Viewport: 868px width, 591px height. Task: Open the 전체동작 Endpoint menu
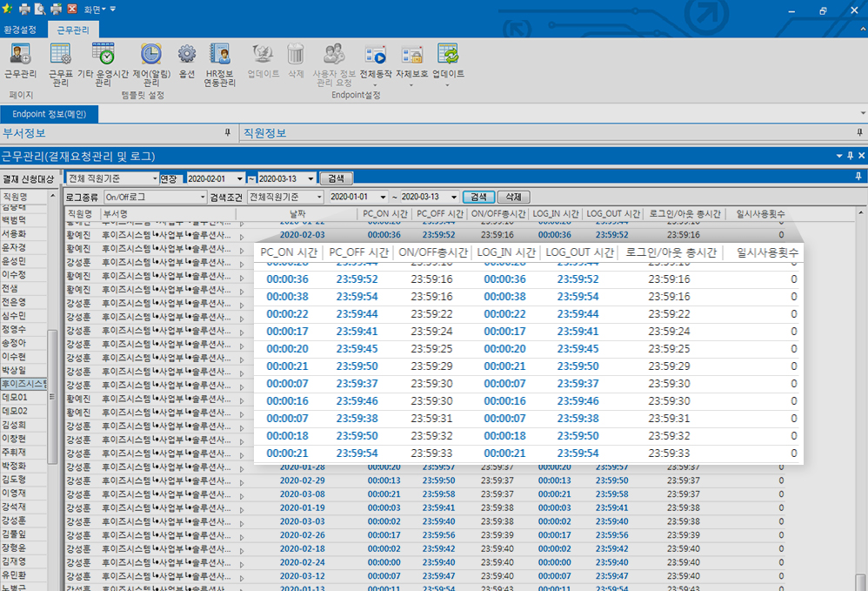point(376,64)
